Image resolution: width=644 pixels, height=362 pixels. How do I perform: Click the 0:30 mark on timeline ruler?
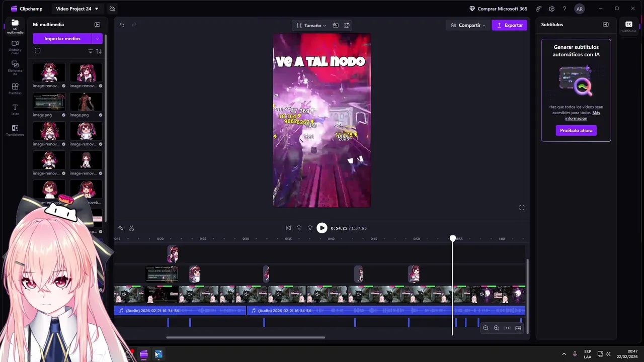coord(246,239)
